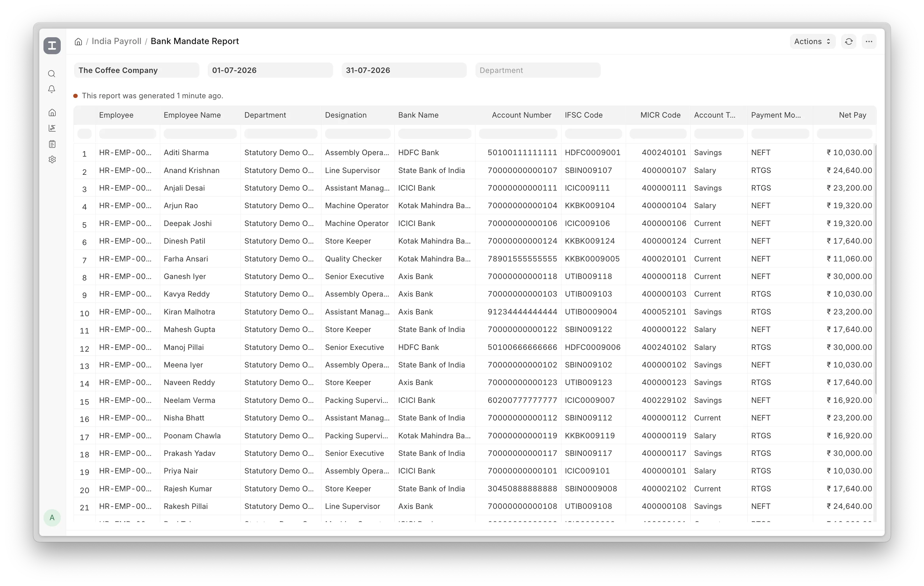924x586 pixels.
Task: Navigate to India Payroll breadcrumb
Action: coord(116,41)
